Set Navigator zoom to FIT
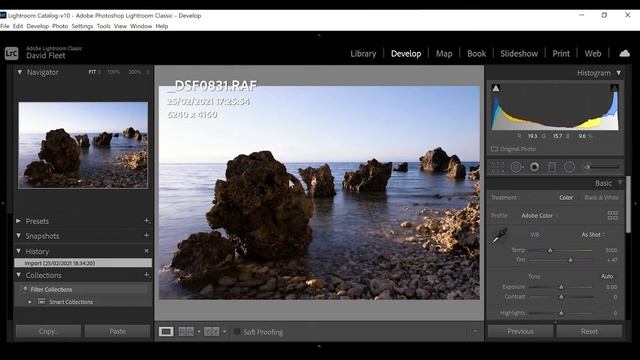The height and width of the screenshot is (360, 640). (x=92, y=72)
